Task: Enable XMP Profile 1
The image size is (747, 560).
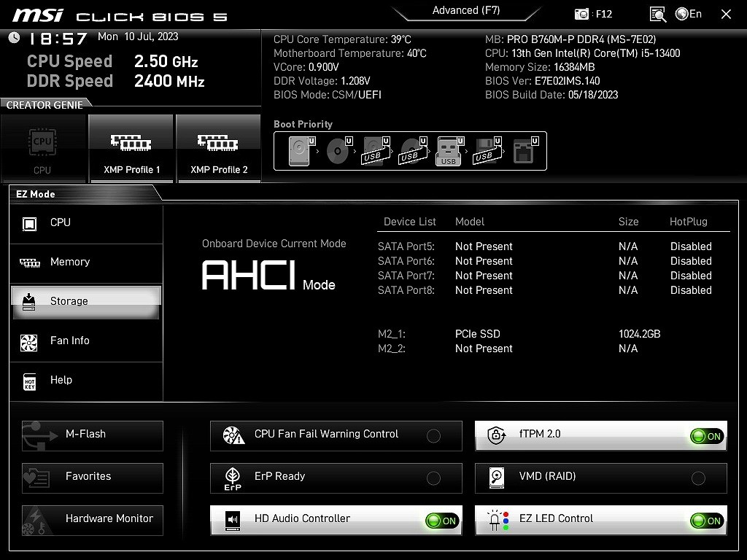Action: pyautogui.click(x=131, y=149)
